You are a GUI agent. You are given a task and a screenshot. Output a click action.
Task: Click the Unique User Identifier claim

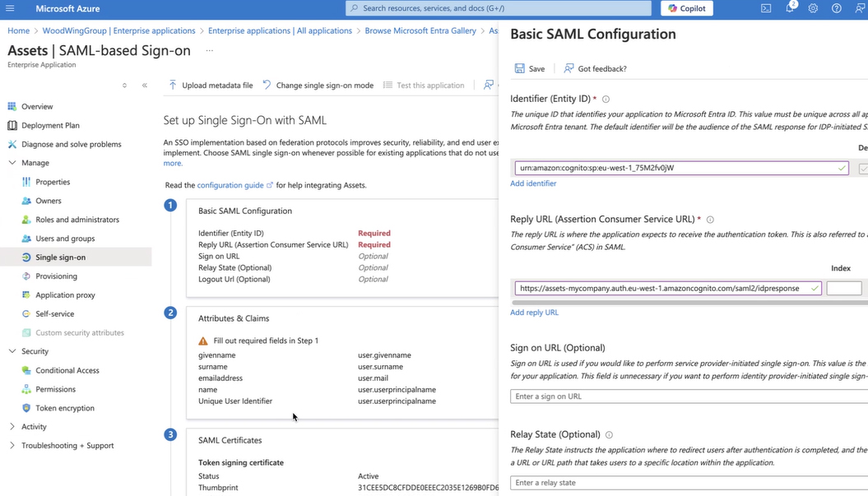click(x=235, y=401)
